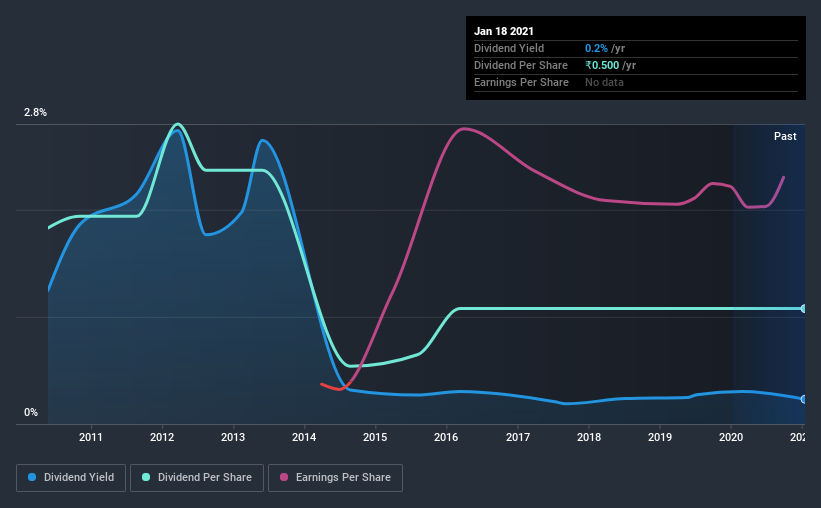Viewport: 821px width, 508px height.
Task: Click the 0.2% dividend yield value
Action: coord(596,48)
